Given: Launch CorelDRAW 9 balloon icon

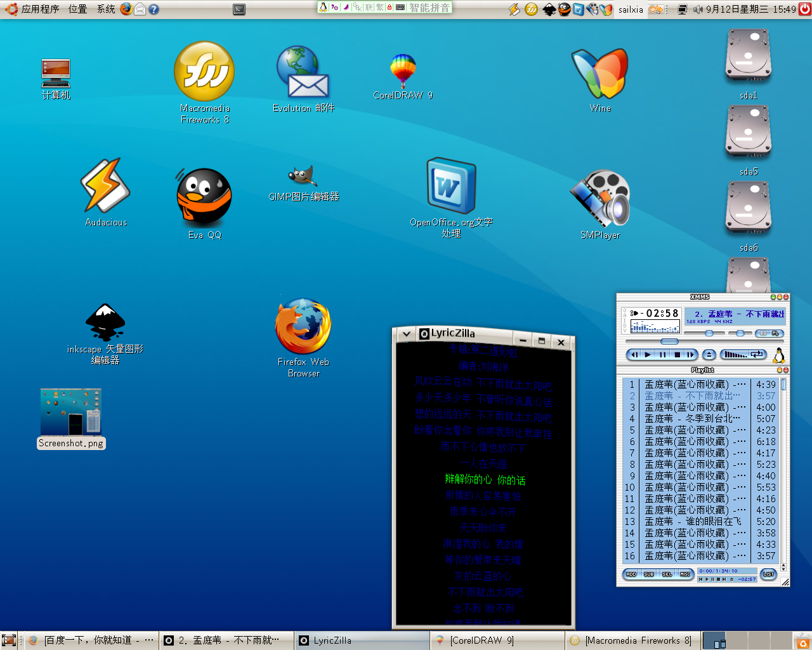Looking at the screenshot, I should pos(403,77).
